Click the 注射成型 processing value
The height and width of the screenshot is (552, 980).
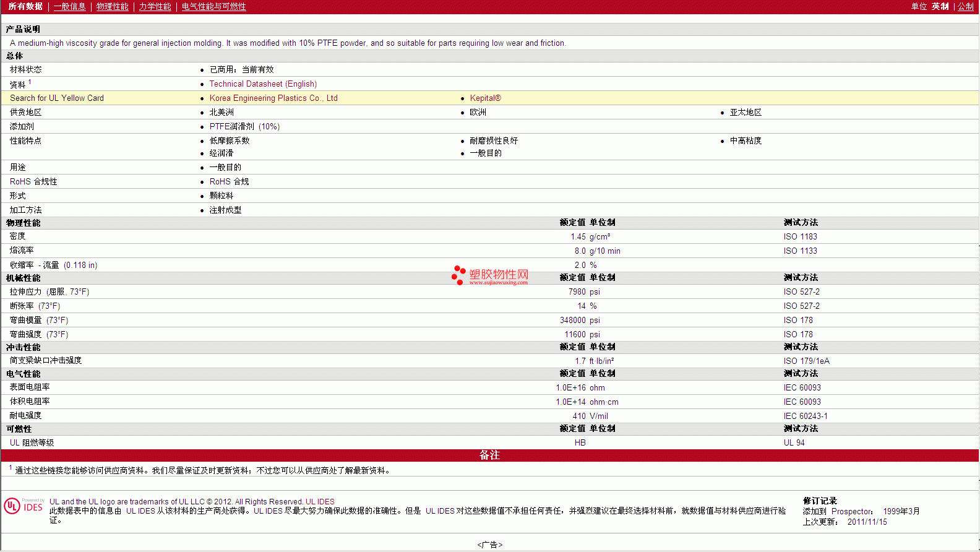[x=226, y=210]
